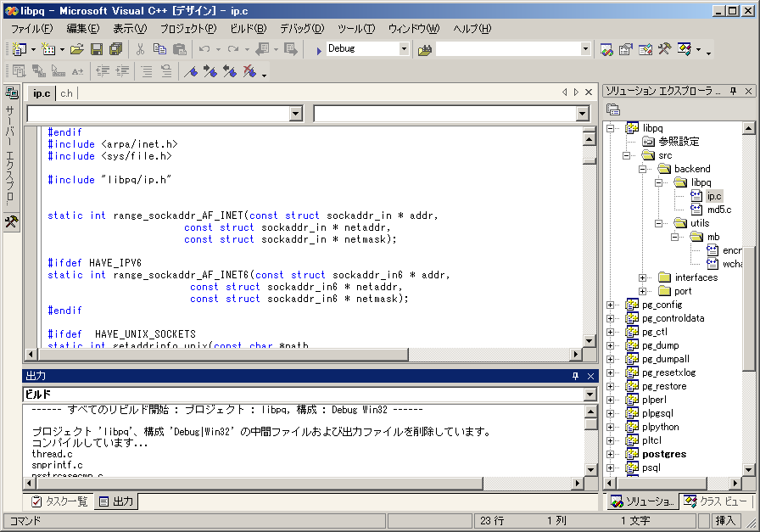Toggle bookmark with the blue flag icon
The height and width of the screenshot is (532, 760).
pos(191,71)
